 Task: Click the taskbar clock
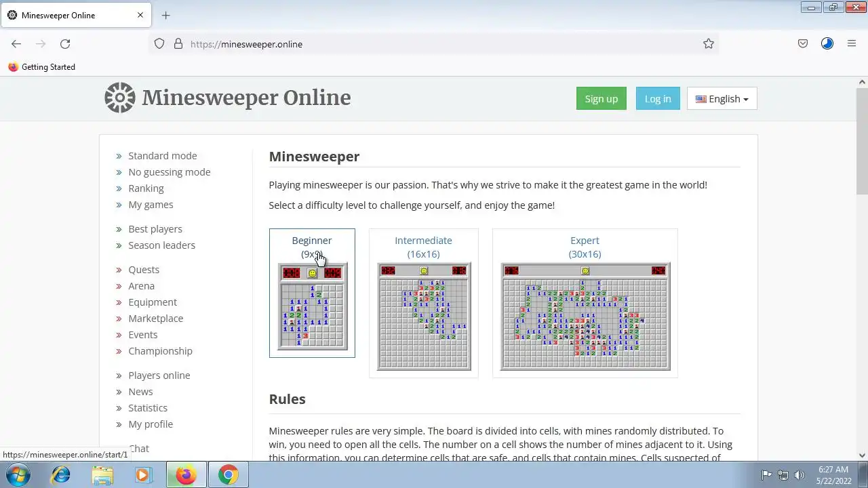click(x=833, y=475)
